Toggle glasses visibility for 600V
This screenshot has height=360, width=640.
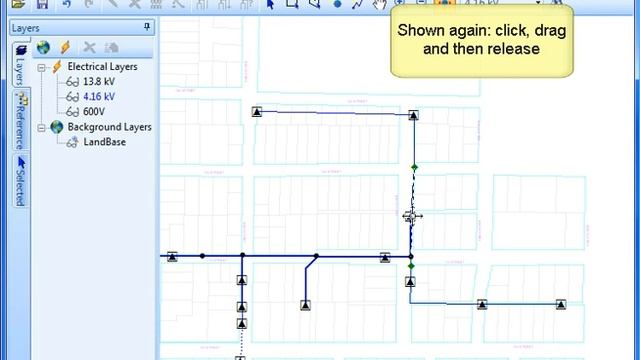[72, 112]
